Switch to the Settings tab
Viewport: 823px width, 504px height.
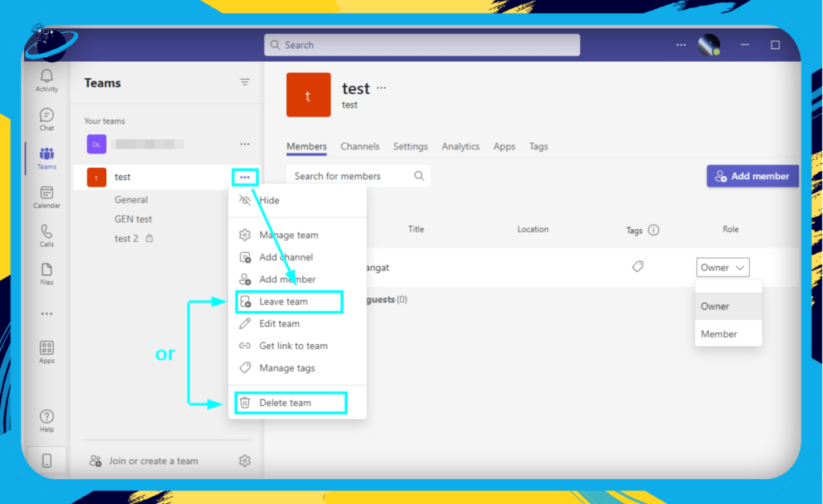point(411,146)
